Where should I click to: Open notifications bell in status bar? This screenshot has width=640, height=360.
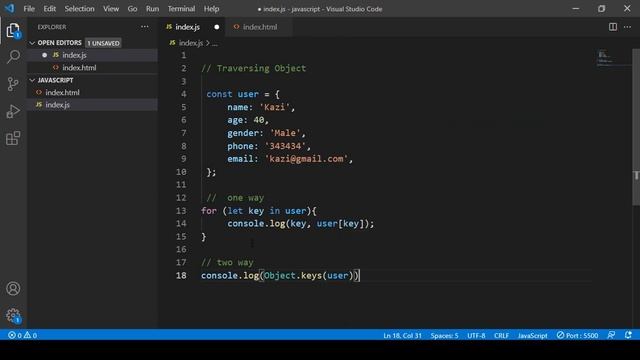pyautogui.click(x=628, y=335)
